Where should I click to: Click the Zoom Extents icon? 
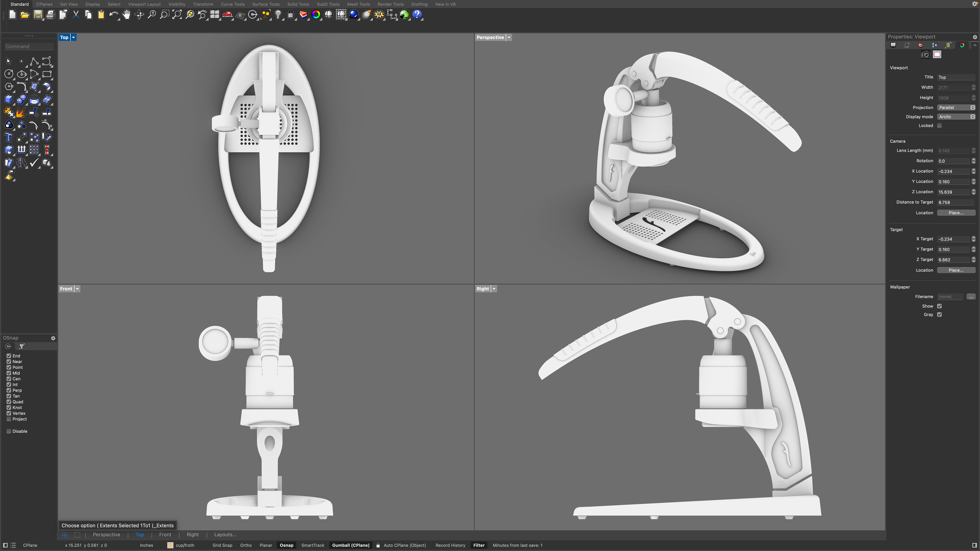pyautogui.click(x=177, y=15)
